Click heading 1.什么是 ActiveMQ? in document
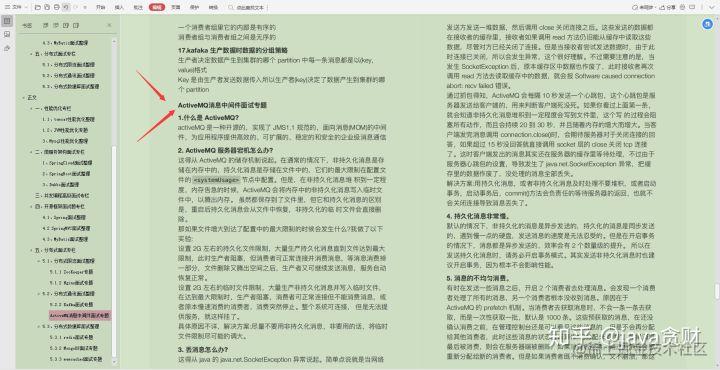This screenshot has height=370, width=720. point(208,118)
